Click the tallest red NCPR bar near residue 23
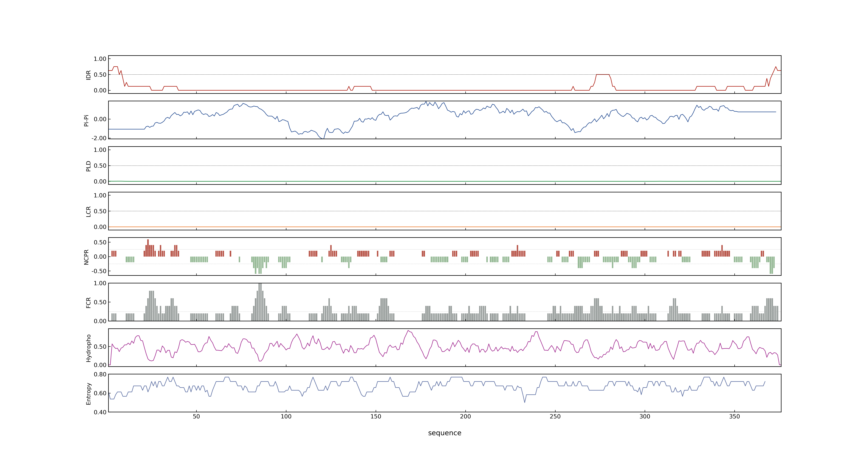 tap(148, 248)
